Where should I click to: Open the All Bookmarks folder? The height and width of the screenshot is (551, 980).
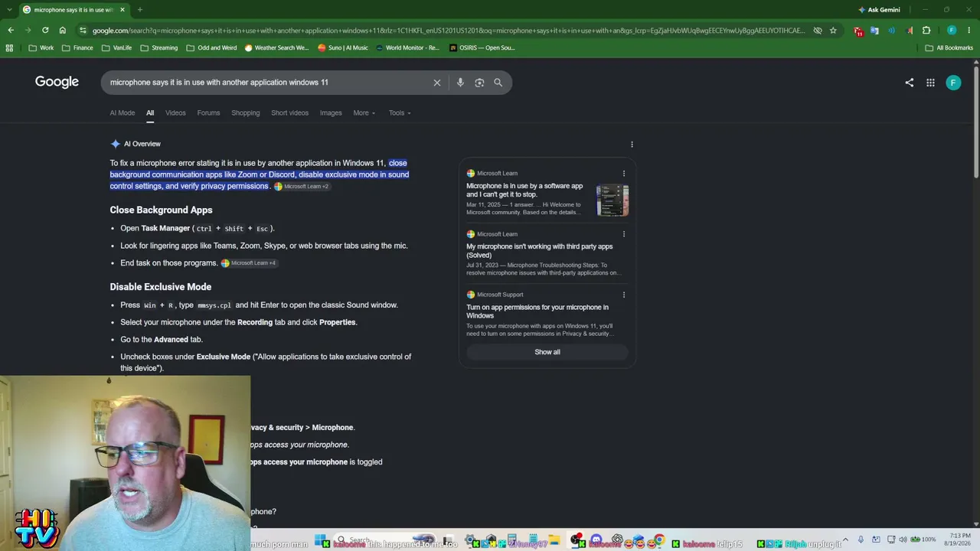tap(949, 47)
